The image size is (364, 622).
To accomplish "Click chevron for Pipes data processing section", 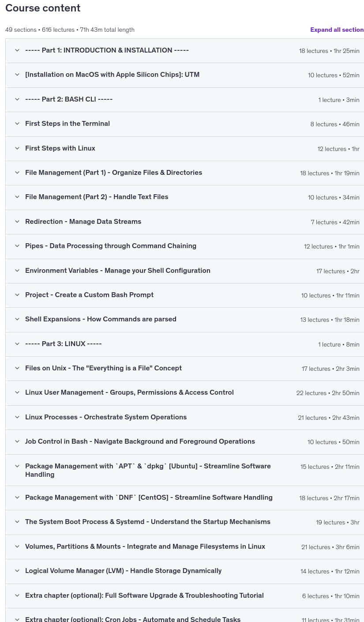I will click(17, 246).
